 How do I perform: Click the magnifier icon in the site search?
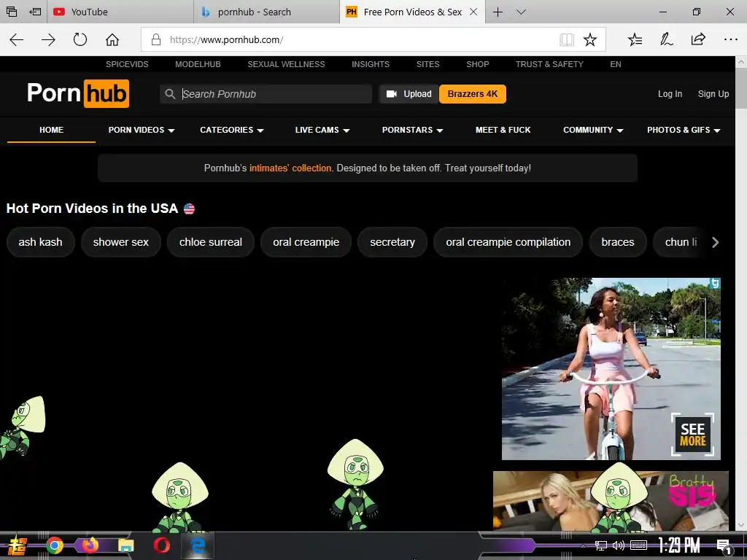coord(170,94)
